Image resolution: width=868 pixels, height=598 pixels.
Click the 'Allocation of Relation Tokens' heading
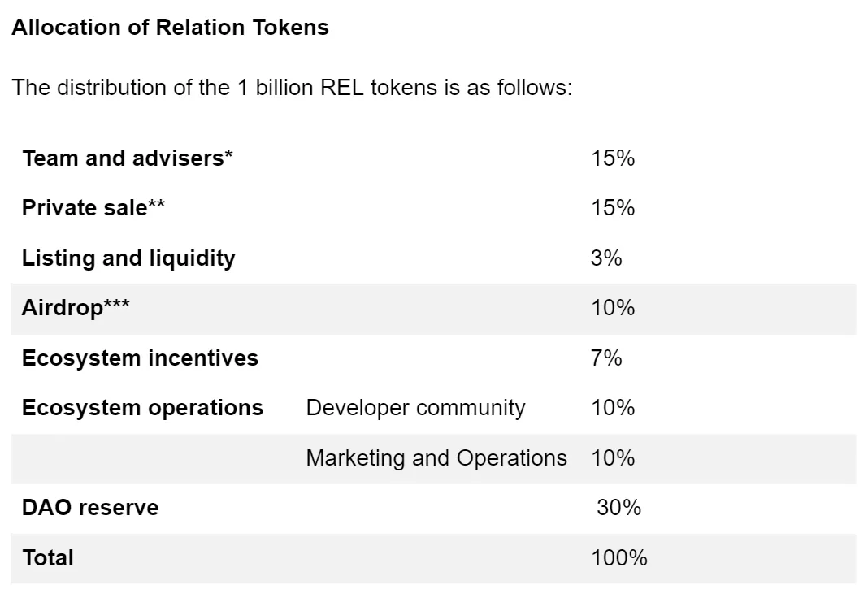pyautogui.click(x=170, y=28)
